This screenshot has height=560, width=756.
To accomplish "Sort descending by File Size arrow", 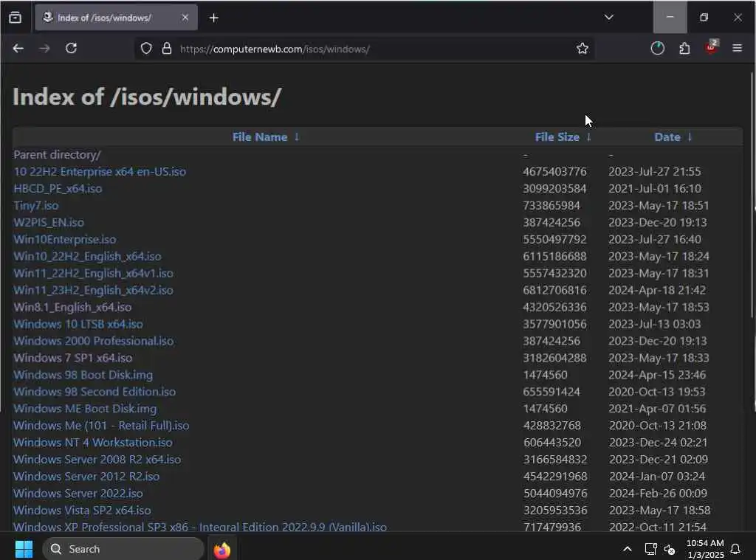I will [x=588, y=137].
